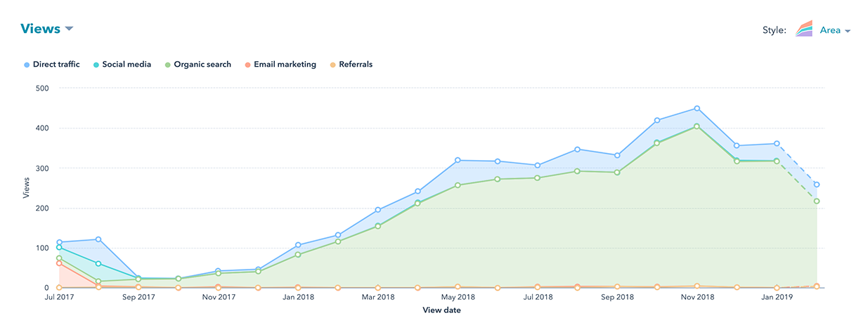Select last Direct traffic point after Jan 2019

coord(817,185)
